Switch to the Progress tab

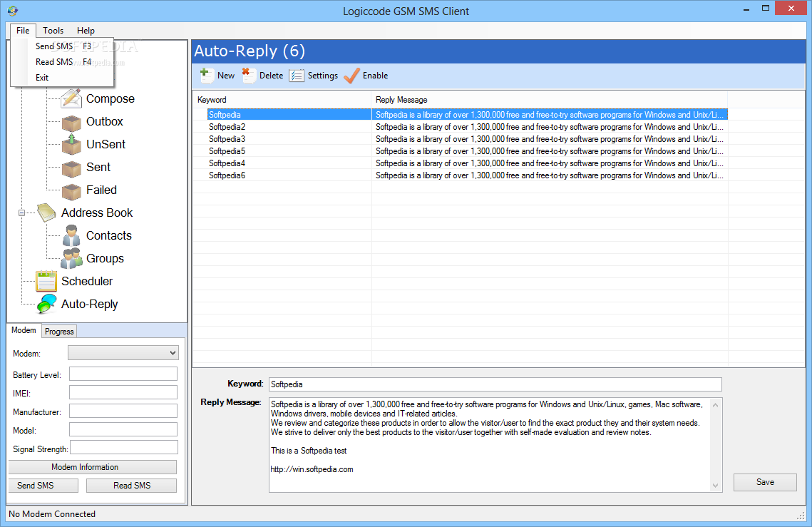[x=59, y=332]
